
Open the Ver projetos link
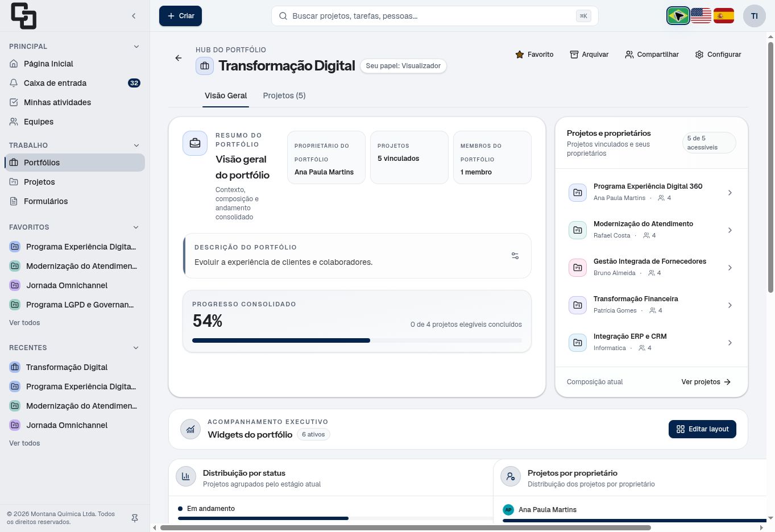pyautogui.click(x=706, y=382)
